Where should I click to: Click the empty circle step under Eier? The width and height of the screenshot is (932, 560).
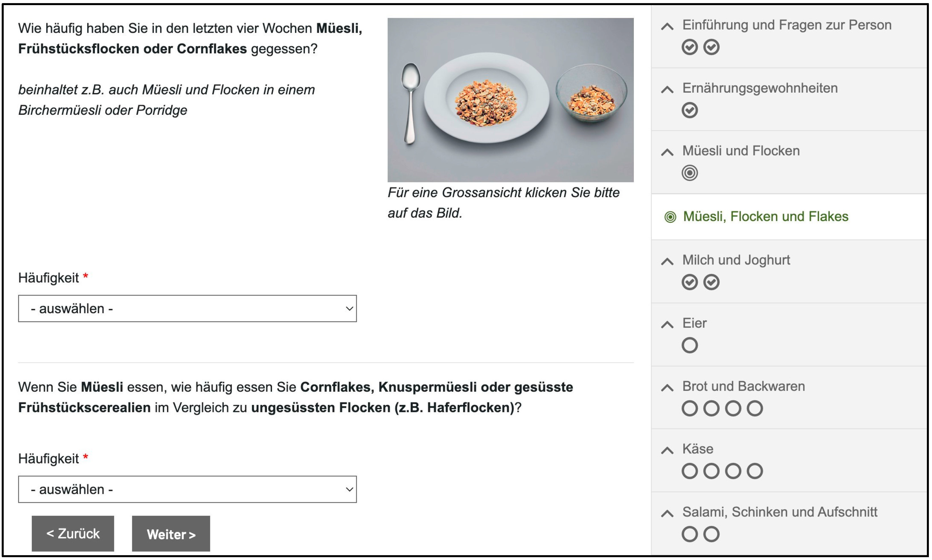click(689, 345)
